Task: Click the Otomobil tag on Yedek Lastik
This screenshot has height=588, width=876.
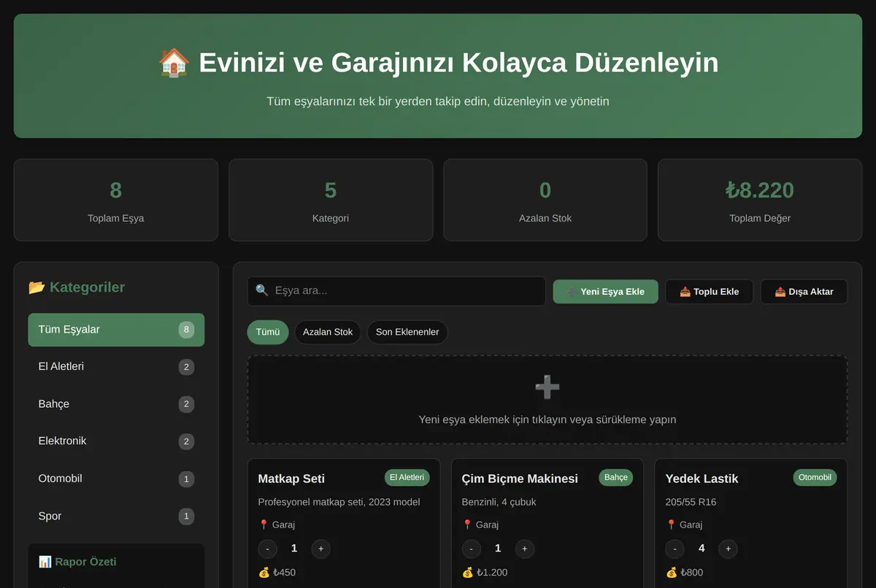Action: point(815,477)
